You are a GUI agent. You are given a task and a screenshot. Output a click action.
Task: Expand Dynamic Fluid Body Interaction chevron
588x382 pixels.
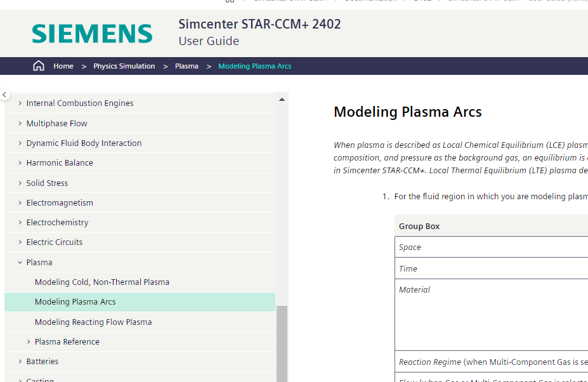pyautogui.click(x=20, y=143)
